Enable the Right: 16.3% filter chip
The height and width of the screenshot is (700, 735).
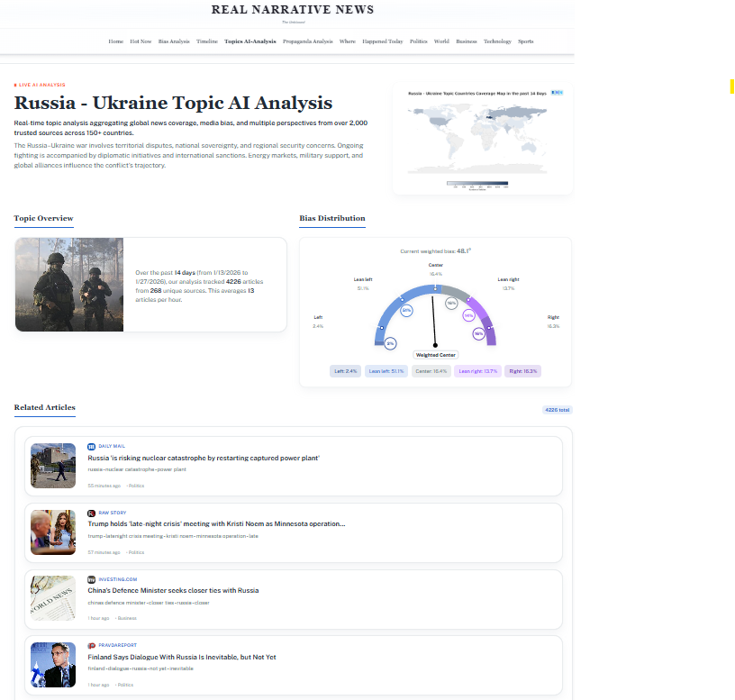tap(522, 370)
